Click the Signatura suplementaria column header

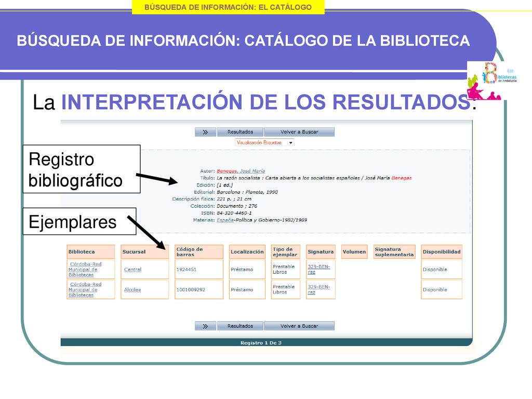click(x=394, y=252)
